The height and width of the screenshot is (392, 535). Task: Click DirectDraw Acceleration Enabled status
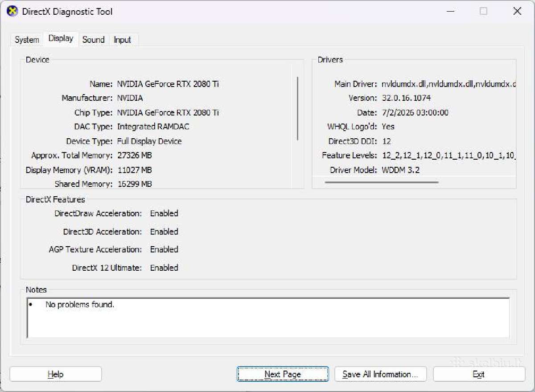click(164, 213)
